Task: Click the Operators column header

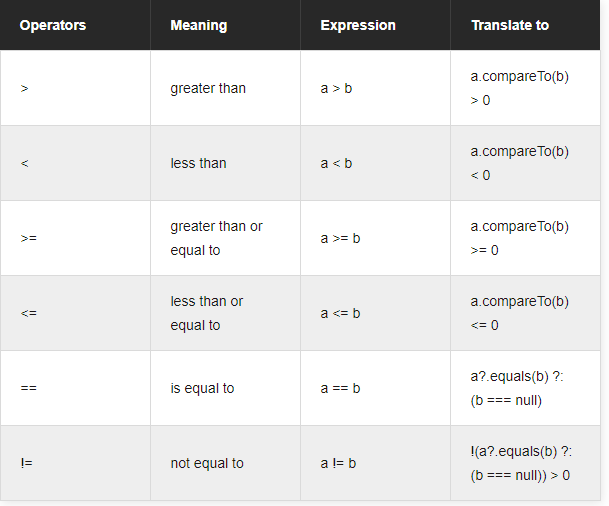Action: point(53,25)
